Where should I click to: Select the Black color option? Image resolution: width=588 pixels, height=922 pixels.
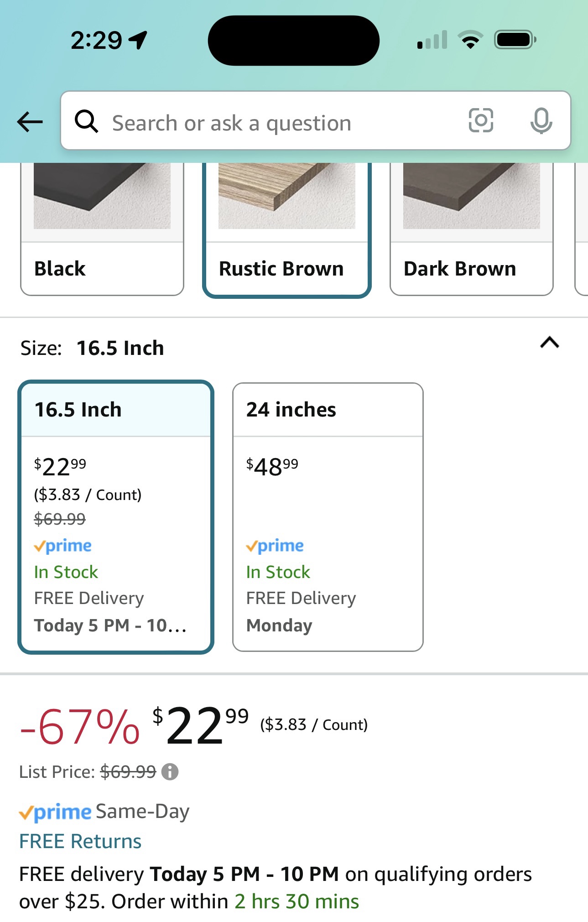[102, 229]
